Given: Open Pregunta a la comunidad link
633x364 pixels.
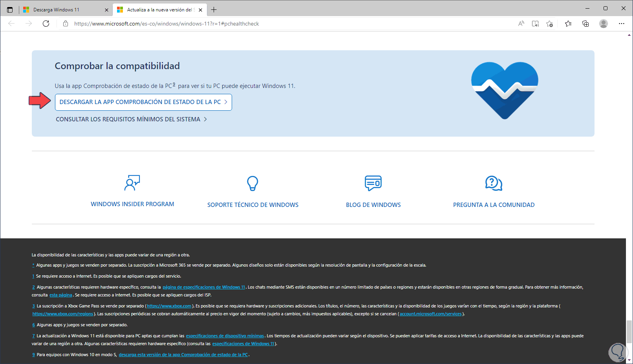Looking at the screenshot, I should (x=494, y=205).
